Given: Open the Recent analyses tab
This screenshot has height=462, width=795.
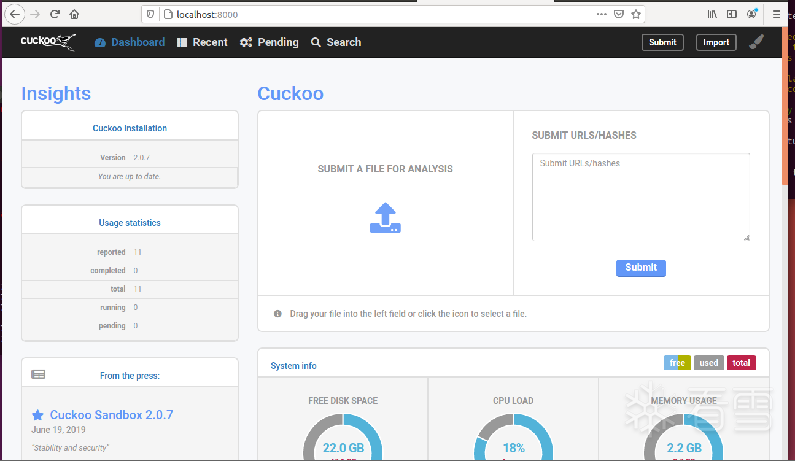Looking at the screenshot, I should coord(202,42).
